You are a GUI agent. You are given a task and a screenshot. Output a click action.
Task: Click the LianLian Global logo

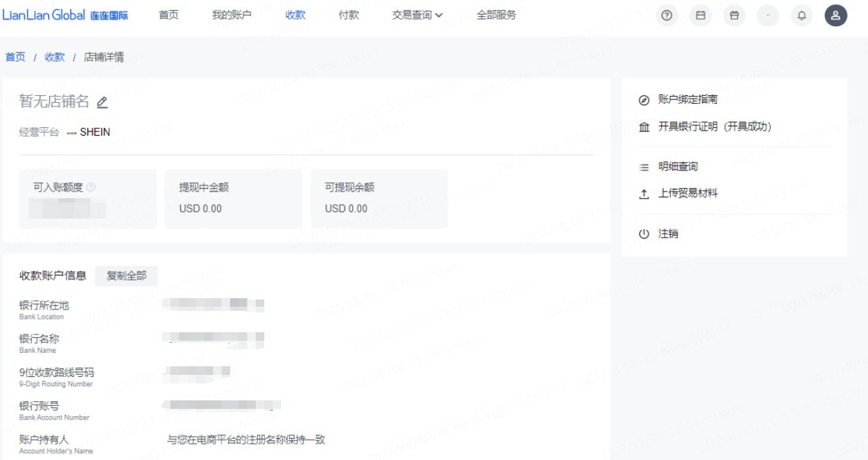tap(65, 15)
